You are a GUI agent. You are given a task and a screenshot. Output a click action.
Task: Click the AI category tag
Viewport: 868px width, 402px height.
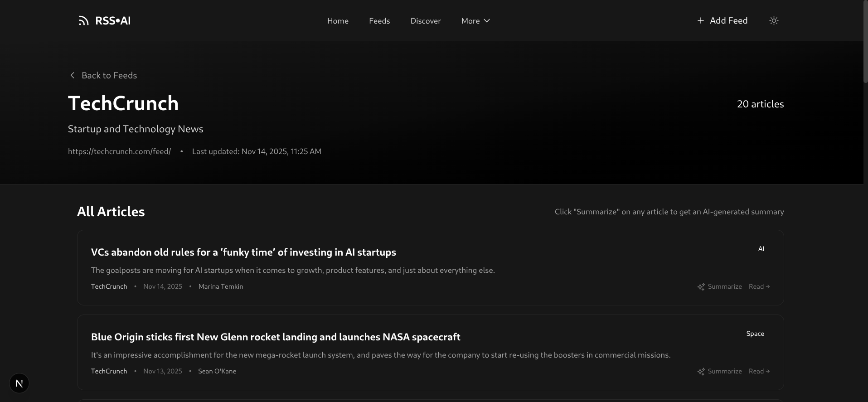(x=761, y=249)
